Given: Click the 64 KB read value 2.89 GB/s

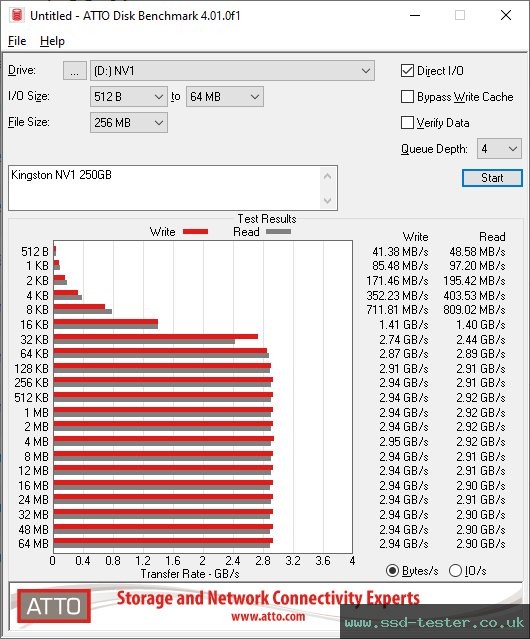Looking at the screenshot, I should 481,353.
